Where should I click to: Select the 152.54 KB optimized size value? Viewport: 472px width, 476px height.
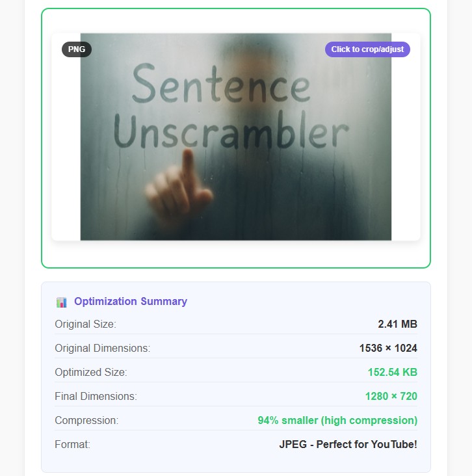pos(392,372)
